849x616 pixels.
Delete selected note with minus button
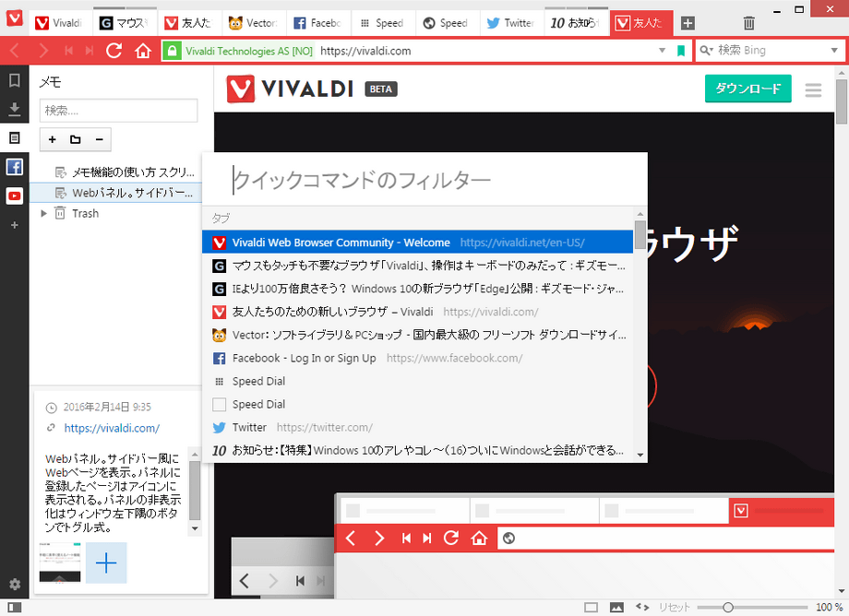[99, 139]
